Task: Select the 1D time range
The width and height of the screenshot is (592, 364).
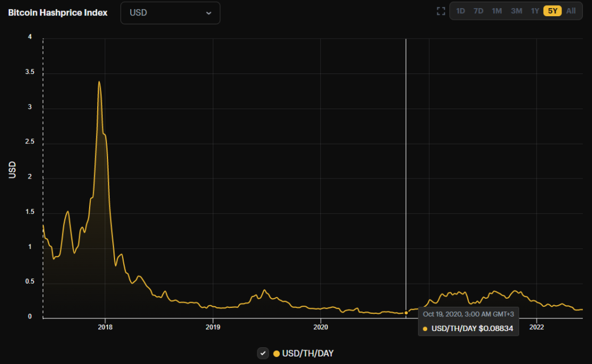Action: (460, 10)
